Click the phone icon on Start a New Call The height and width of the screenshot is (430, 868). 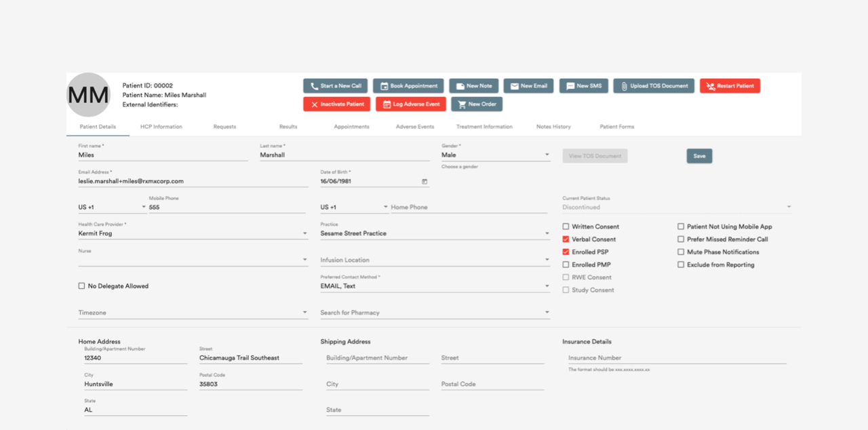(x=314, y=86)
